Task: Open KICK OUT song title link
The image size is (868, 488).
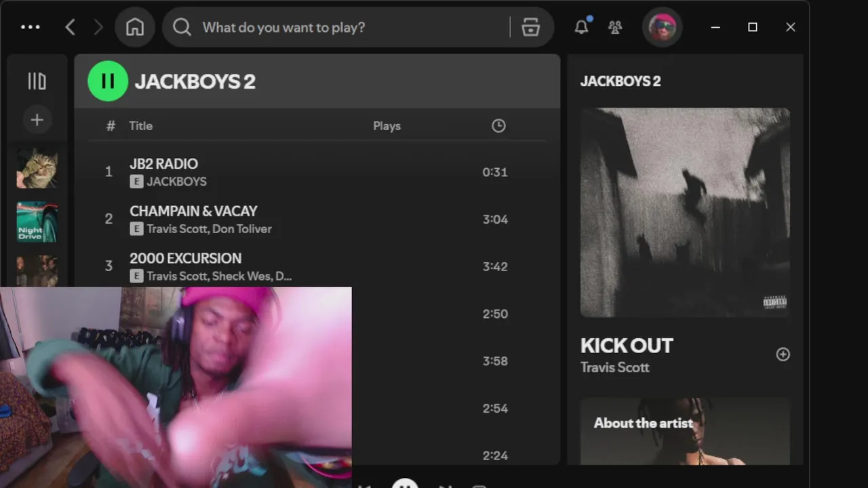Action: coord(627,346)
